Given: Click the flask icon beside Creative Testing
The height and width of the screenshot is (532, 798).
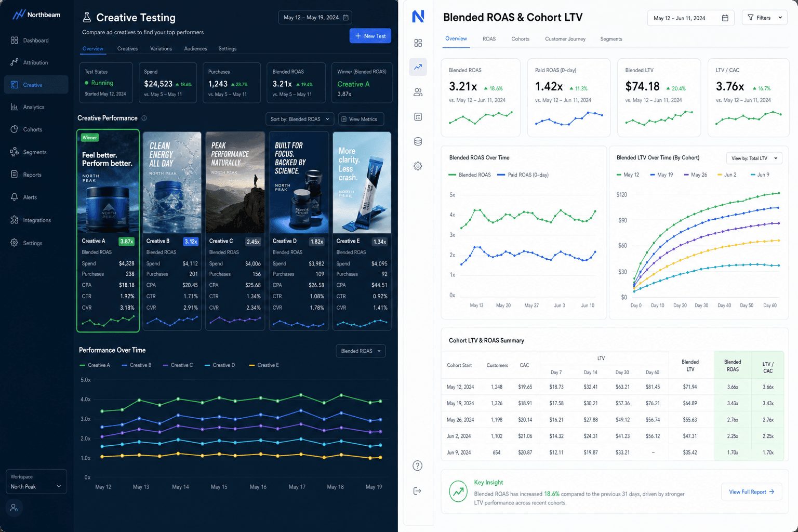Looking at the screenshot, I should click(x=87, y=18).
